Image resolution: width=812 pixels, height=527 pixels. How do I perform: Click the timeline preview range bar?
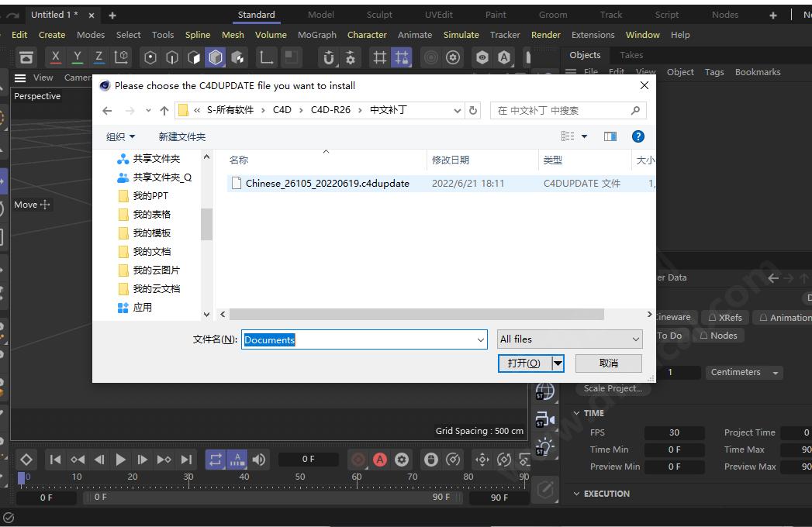272,497
